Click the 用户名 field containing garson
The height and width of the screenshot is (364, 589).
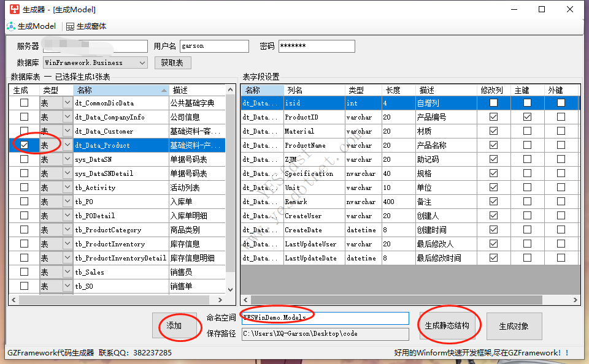[214, 46]
